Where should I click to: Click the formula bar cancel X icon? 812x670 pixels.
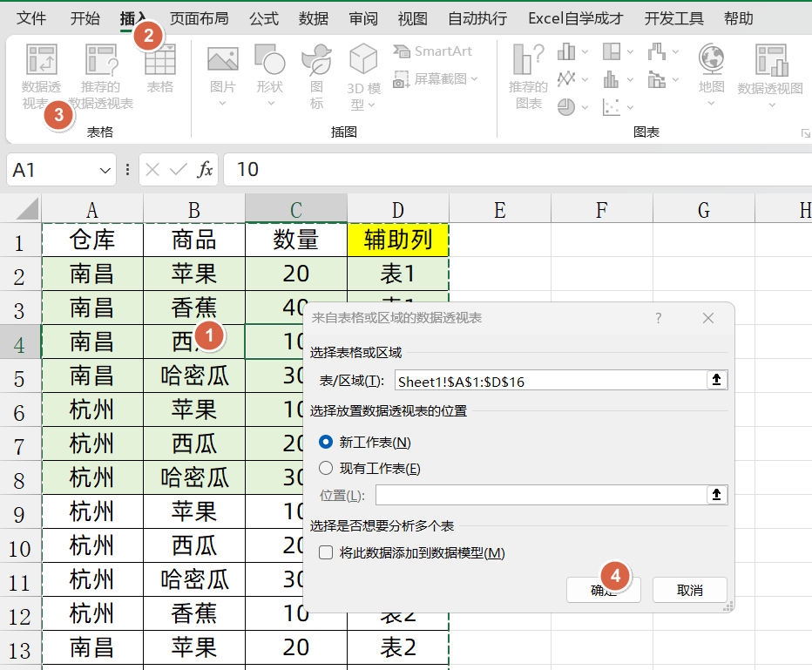(152, 169)
